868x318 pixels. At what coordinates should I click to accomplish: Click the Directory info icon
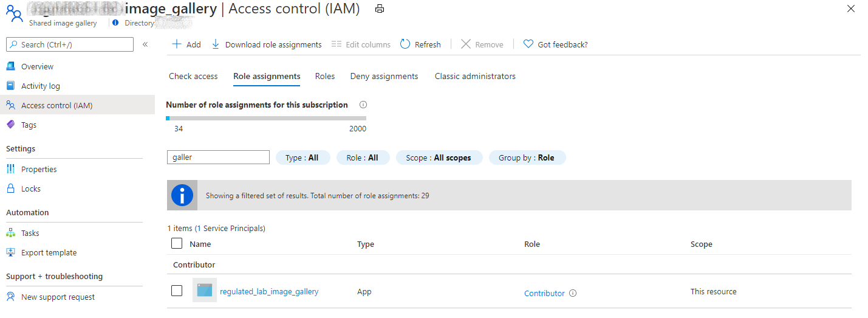tap(115, 23)
